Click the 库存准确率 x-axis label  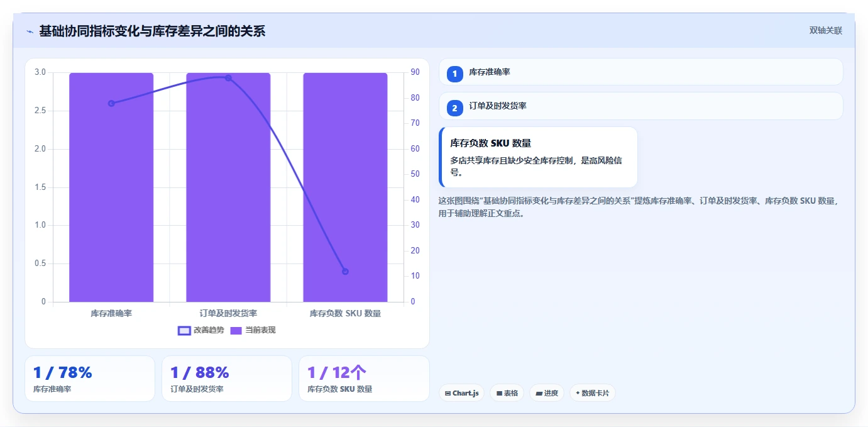(x=111, y=313)
